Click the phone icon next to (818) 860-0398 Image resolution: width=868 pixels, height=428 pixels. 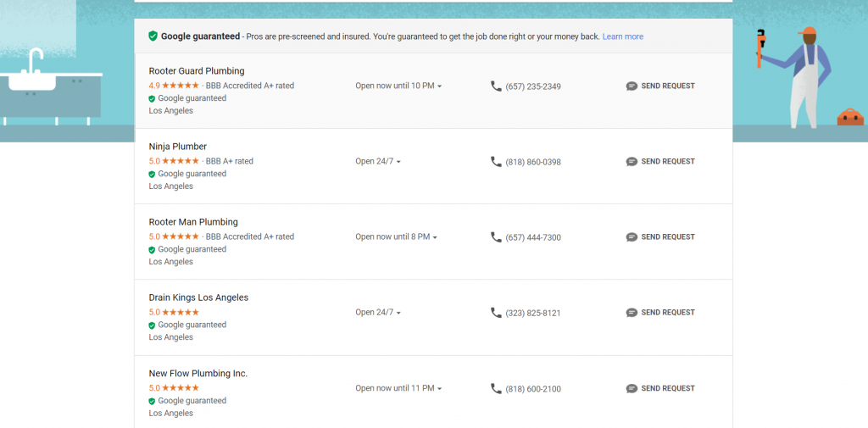[496, 161]
